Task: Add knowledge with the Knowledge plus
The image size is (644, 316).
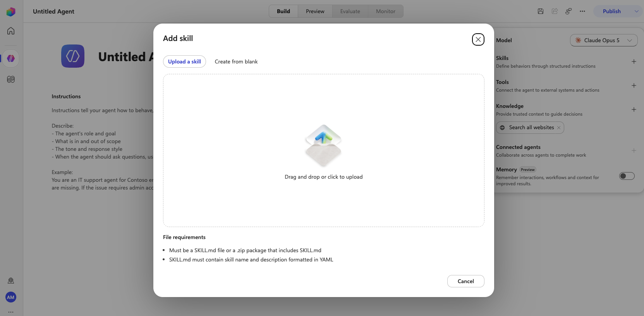Action: (634, 109)
